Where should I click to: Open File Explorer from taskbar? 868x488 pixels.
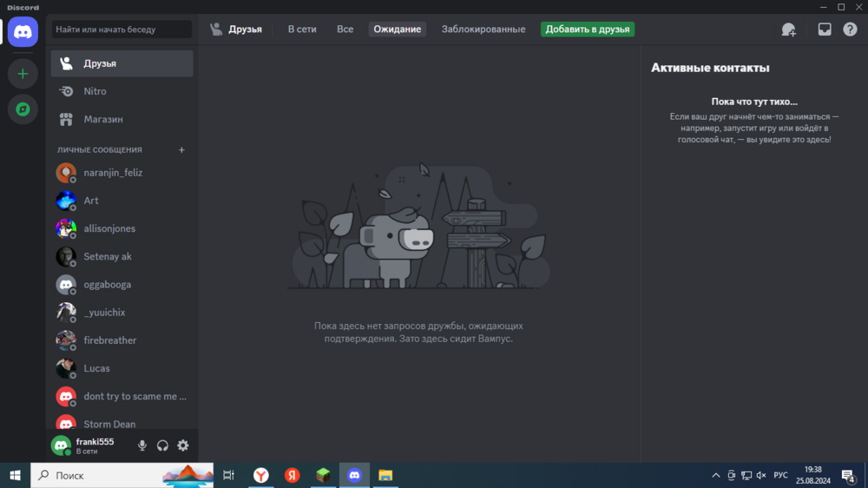[x=385, y=475]
